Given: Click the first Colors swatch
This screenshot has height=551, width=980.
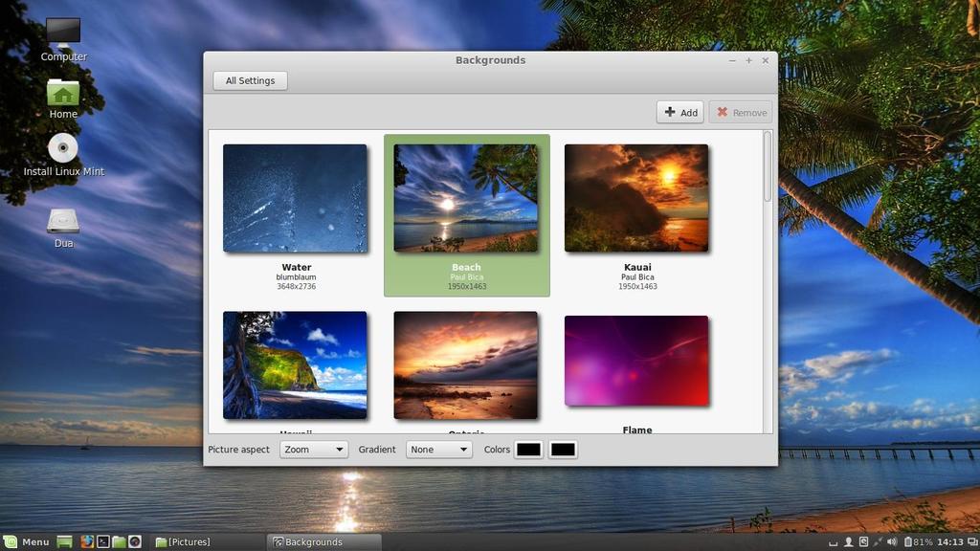Looking at the screenshot, I should coord(529,450).
